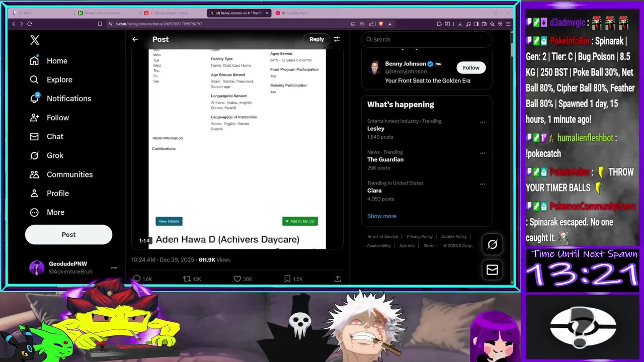Image resolution: width=644 pixels, height=362 pixels.
Task: Open the browser extensions puzzle icon
Action: (x=439, y=24)
